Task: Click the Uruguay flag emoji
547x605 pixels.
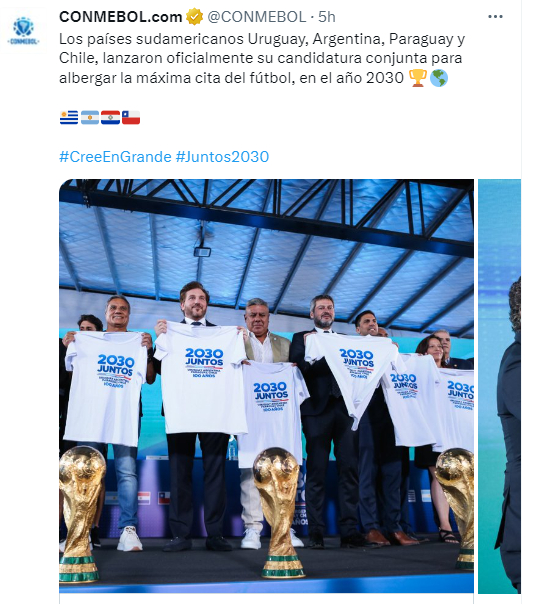Action: click(69, 117)
